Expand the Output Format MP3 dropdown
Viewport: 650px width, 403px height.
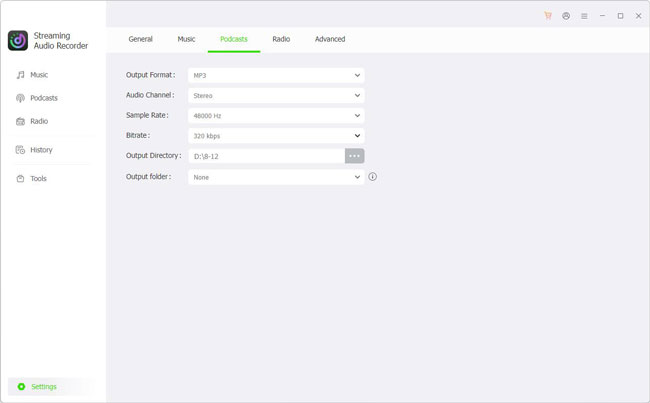tap(276, 75)
